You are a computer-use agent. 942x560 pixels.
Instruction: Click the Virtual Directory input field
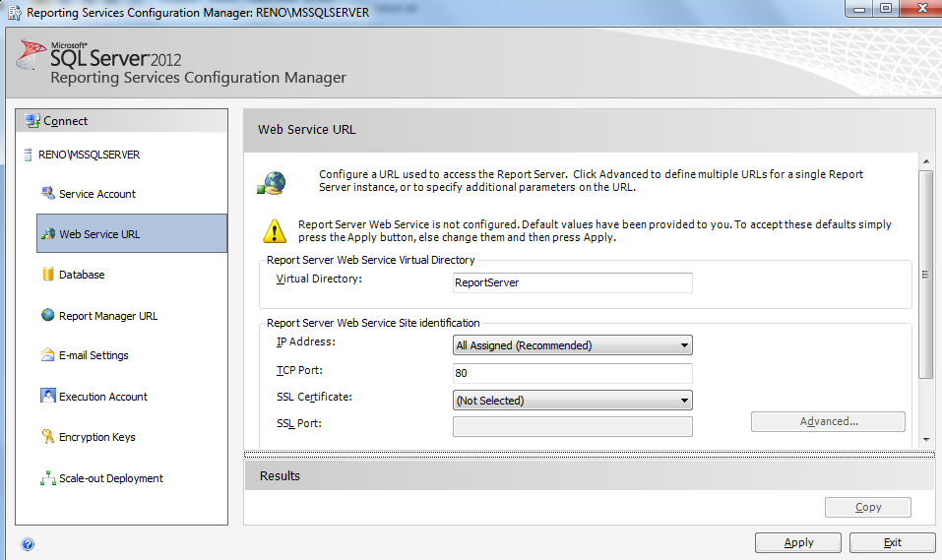click(x=573, y=282)
